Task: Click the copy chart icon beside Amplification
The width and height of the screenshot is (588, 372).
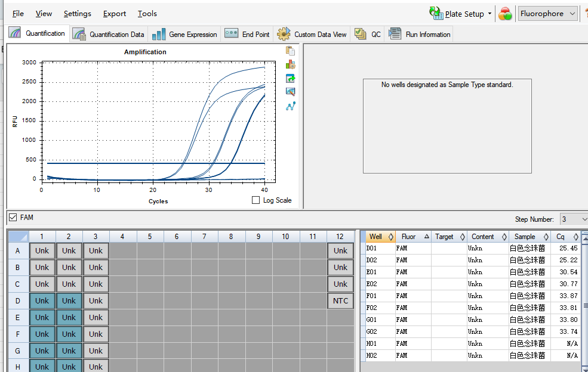Action: pyautogui.click(x=290, y=51)
